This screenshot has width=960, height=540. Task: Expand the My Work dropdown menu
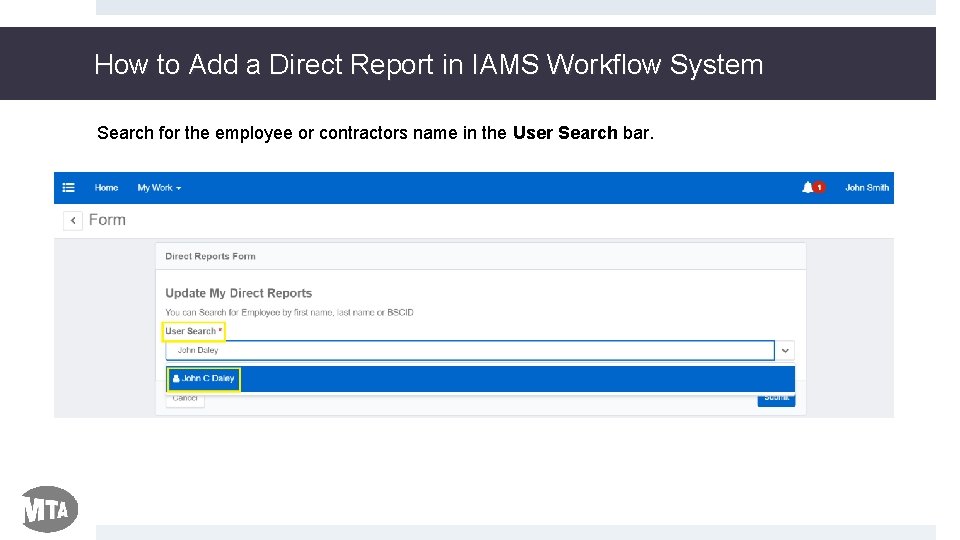(159, 187)
